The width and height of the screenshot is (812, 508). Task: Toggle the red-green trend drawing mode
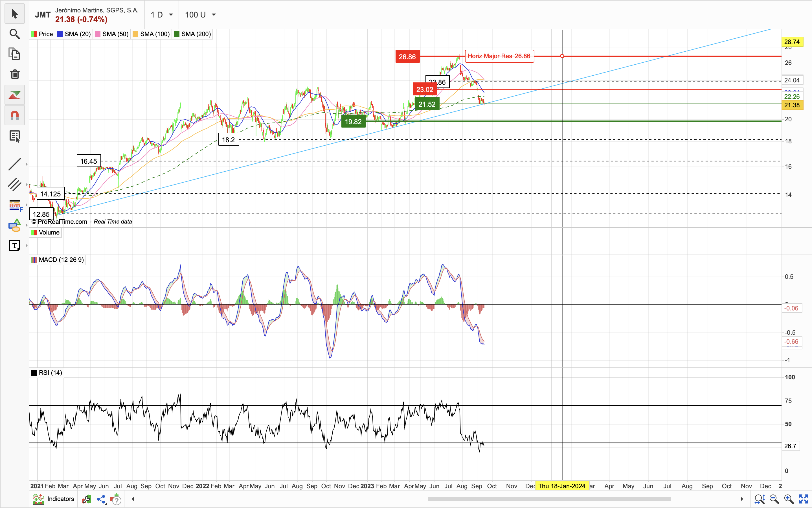click(x=14, y=95)
